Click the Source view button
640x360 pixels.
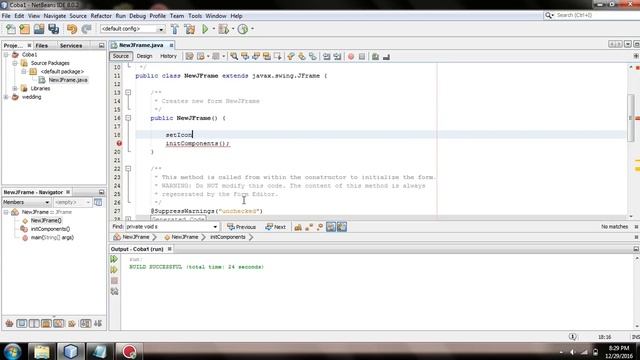click(120, 56)
